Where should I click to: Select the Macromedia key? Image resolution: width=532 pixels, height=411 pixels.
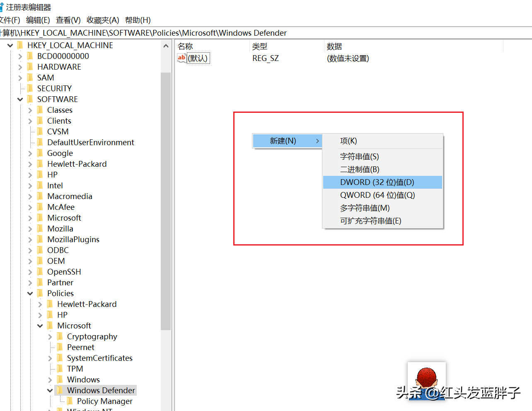(x=70, y=196)
